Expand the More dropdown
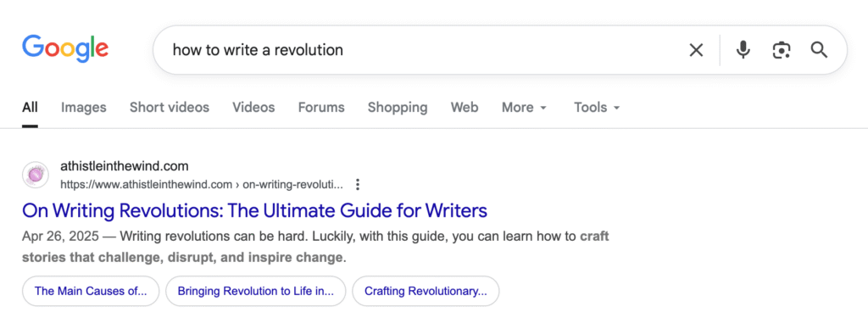The image size is (868, 318). (x=524, y=108)
